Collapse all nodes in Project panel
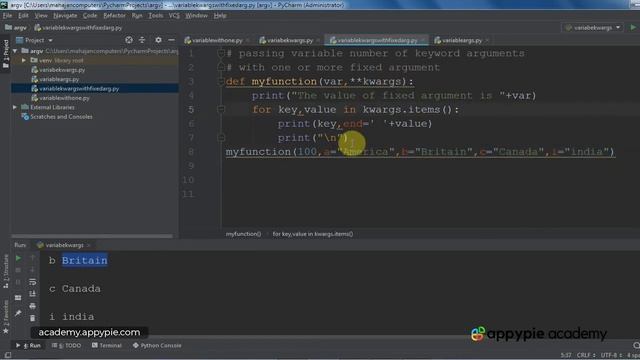Image resolution: width=640 pixels, height=360 pixels. pos(142,40)
